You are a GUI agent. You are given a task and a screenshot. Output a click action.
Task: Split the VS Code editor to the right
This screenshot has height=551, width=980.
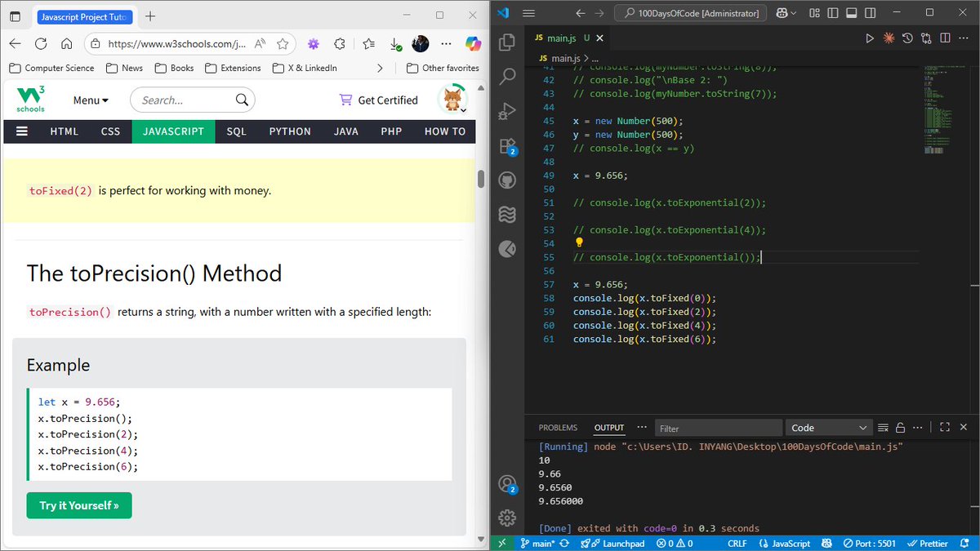pos(946,38)
